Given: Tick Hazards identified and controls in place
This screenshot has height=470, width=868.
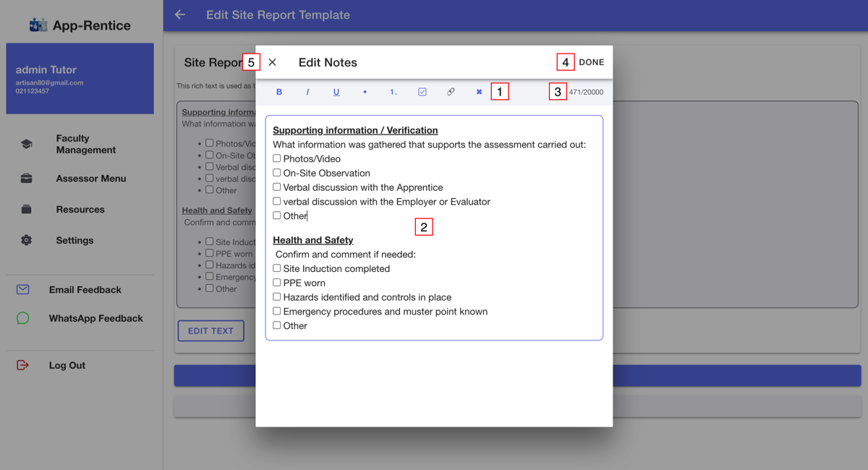Looking at the screenshot, I should point(276,296).
